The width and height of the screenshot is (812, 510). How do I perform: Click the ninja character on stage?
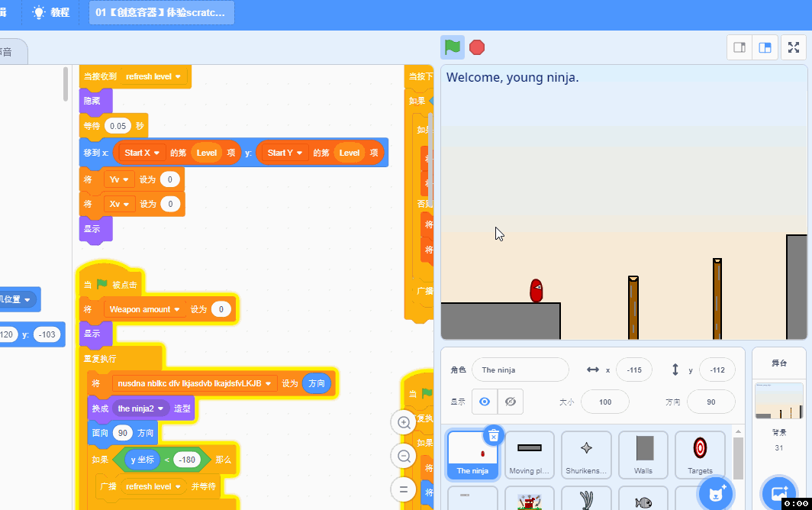click(x=536, y=290)
